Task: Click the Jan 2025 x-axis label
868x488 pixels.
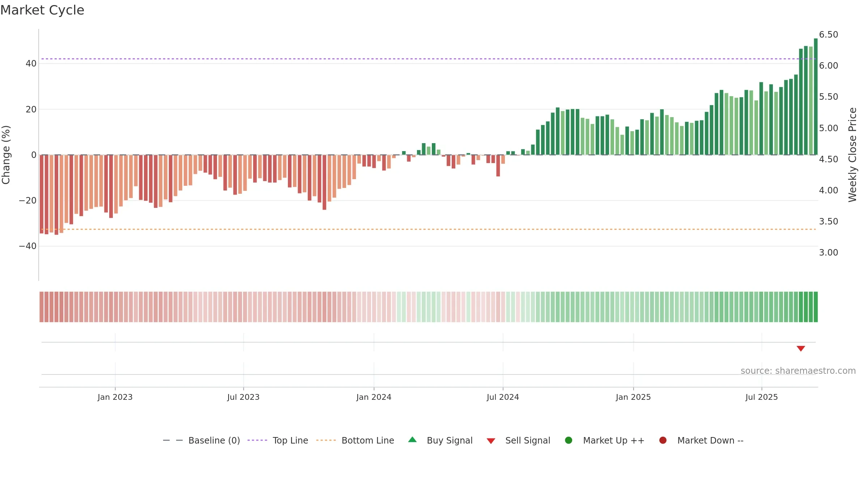Action: pyautogui.click(x=633, y=397)
